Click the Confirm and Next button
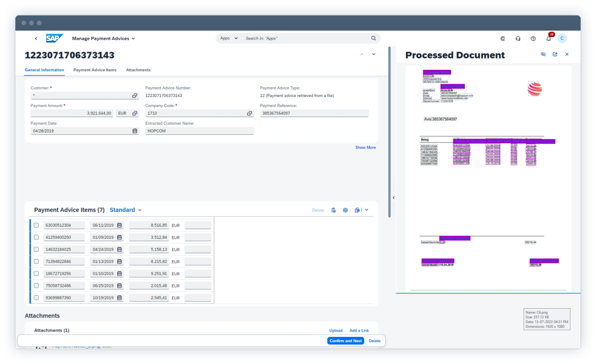 (345, 341)
